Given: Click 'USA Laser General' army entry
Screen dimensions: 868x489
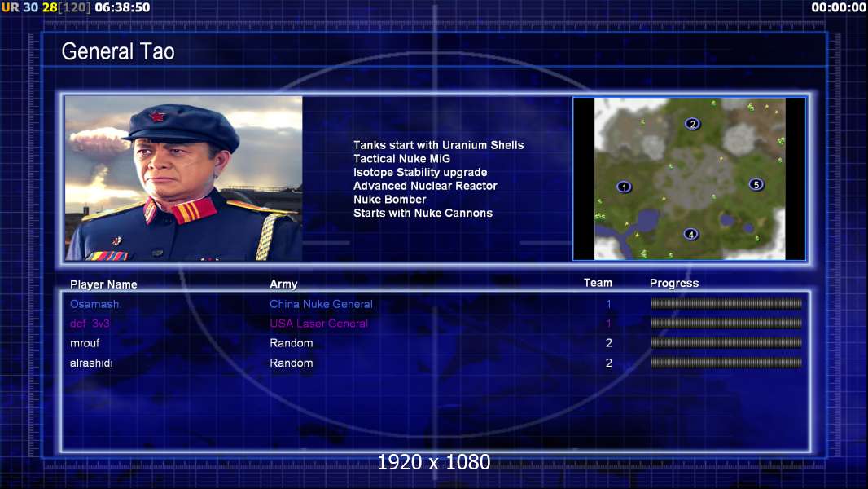Looking at the screenshot, I should click(x=319, y=324).
